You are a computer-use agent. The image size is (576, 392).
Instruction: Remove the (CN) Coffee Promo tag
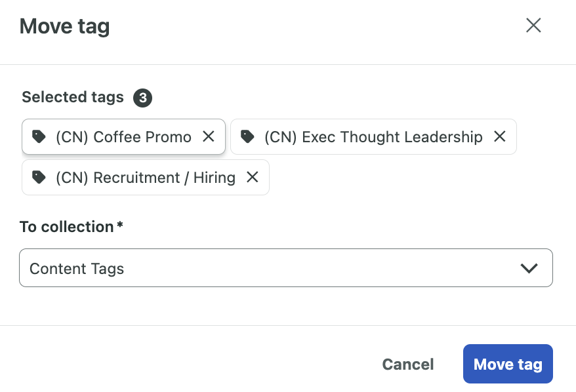coord(209,136)
